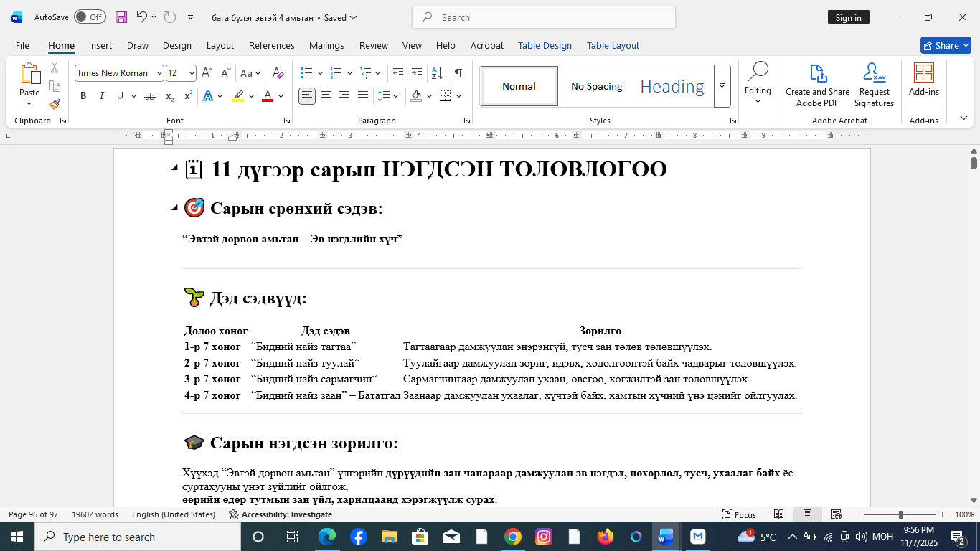Image resolution: width=980 pixels, height=551 pixels.
Task: Select the Center alignment icon
Action: coord(326,95)
